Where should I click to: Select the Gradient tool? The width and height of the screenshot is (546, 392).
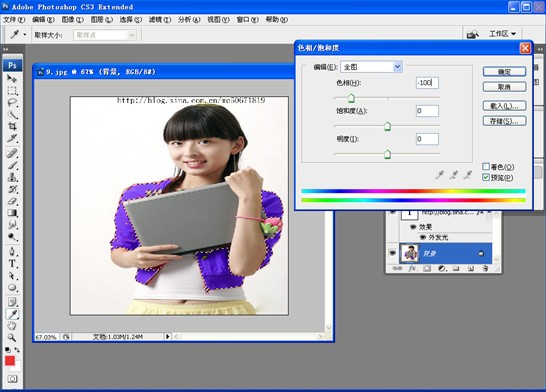[12, 213]
